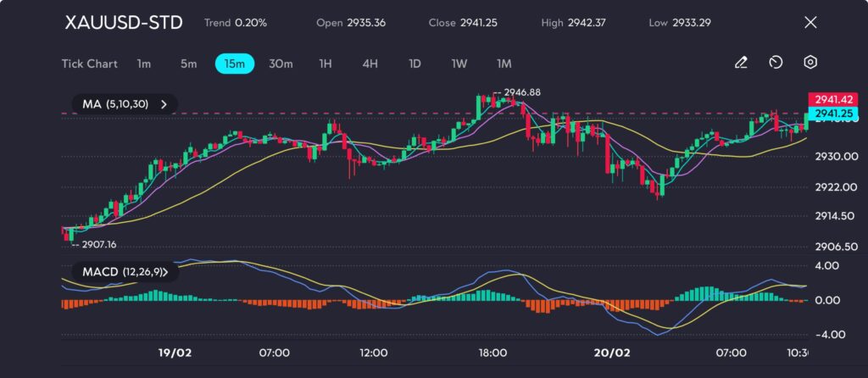Choose the 1H timeframe

[325, 64]
